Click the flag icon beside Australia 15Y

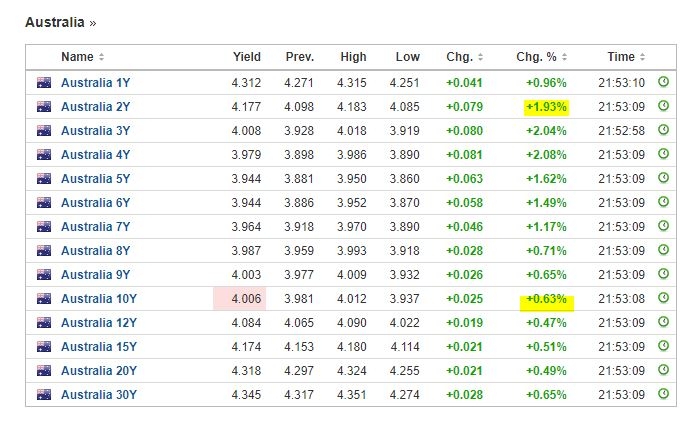point(44,346)
